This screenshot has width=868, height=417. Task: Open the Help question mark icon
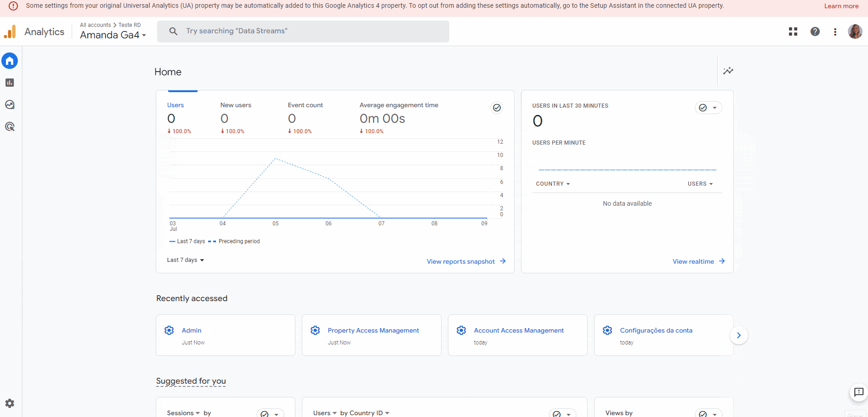pyautogui.click(x=815, y=31)
